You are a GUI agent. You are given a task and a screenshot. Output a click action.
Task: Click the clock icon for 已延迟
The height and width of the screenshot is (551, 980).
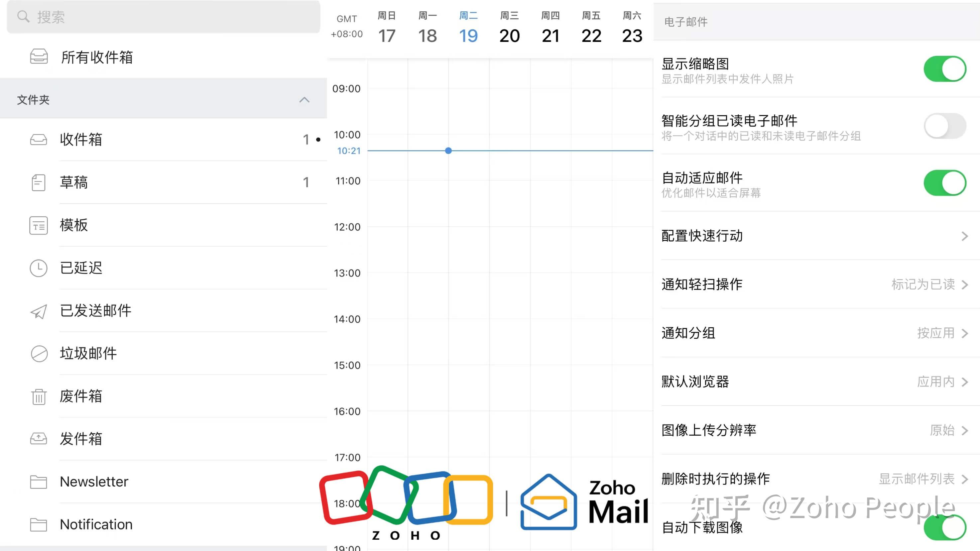39,268
